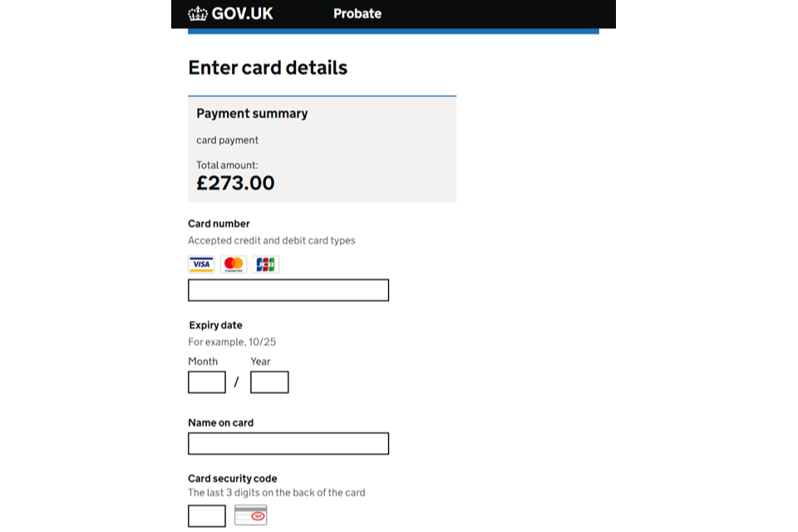This screenshot has height=532, width=798.
Task: Click the card security code illustration
Action: (250, 515)
